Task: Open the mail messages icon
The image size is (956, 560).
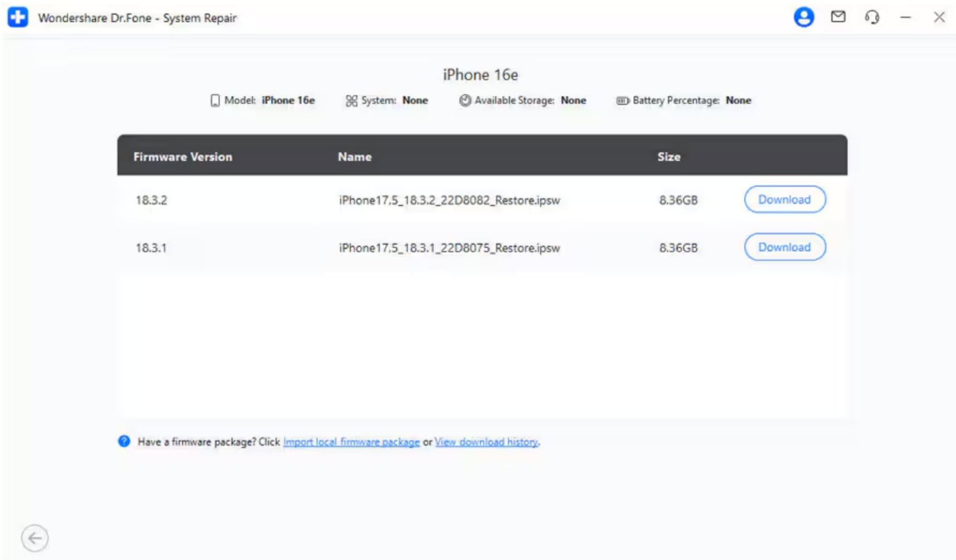Action: (837, 17)
